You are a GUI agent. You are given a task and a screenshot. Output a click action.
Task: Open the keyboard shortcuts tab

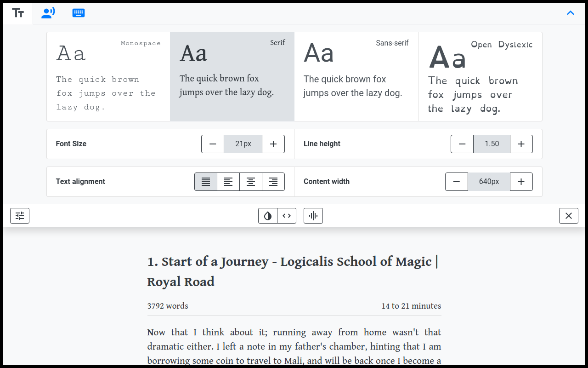(x=79, y=13)
